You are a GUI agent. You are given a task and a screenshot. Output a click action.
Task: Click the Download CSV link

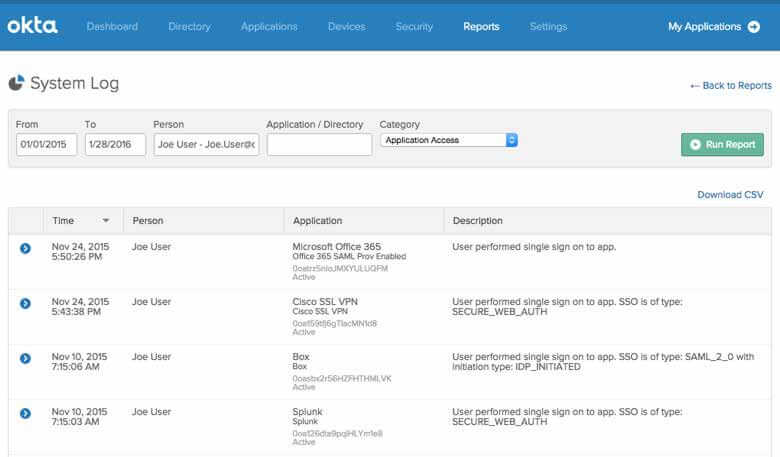pos(730,194)
